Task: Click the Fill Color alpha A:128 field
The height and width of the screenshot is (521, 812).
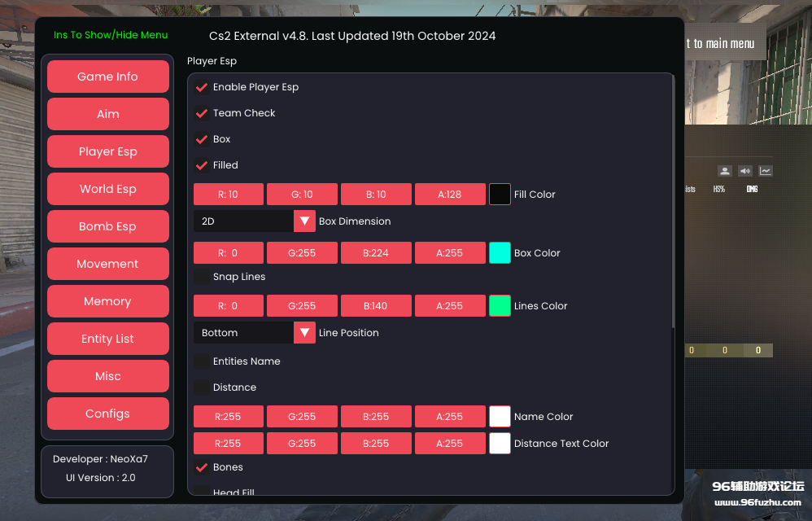Action: (x=449, y=195)
